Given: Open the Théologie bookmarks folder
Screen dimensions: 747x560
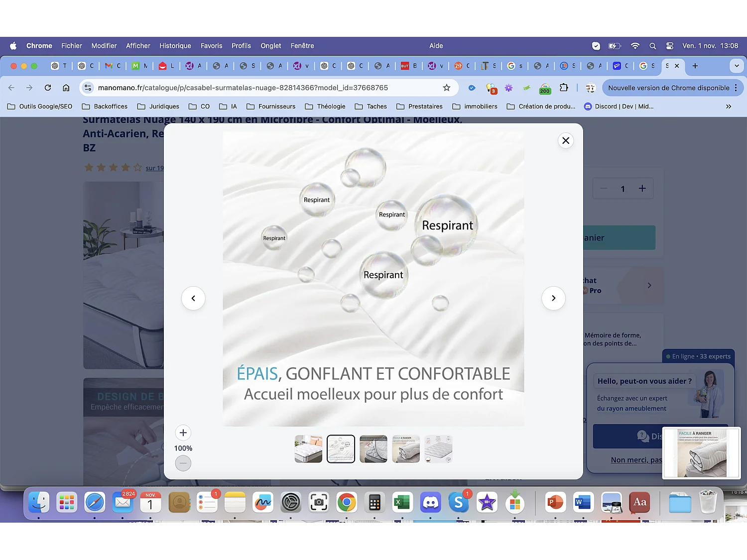Looking at the screenshot, I should coord(326,107).
